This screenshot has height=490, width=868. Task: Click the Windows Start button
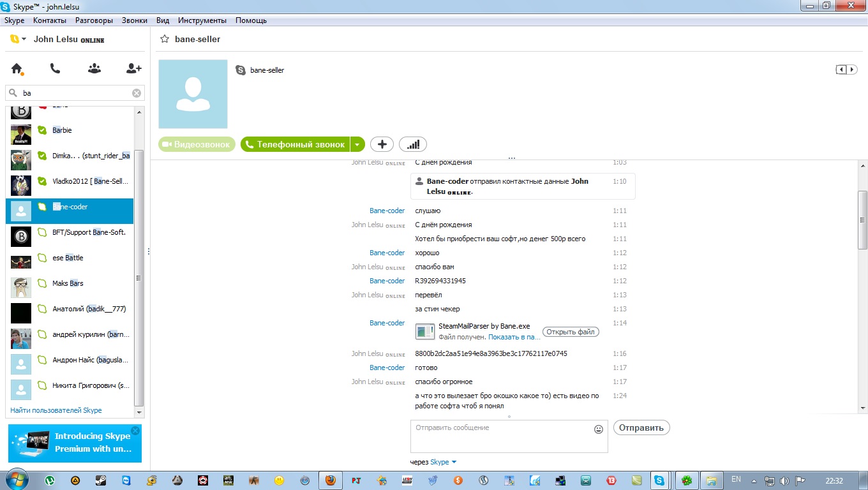point(16,480)
